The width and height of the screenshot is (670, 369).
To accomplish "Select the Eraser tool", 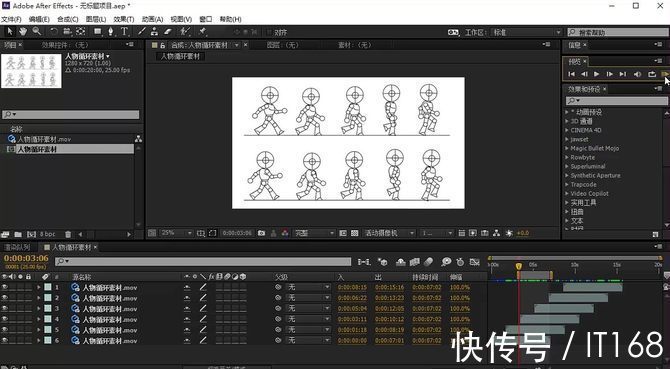I will tap(168, 32).
